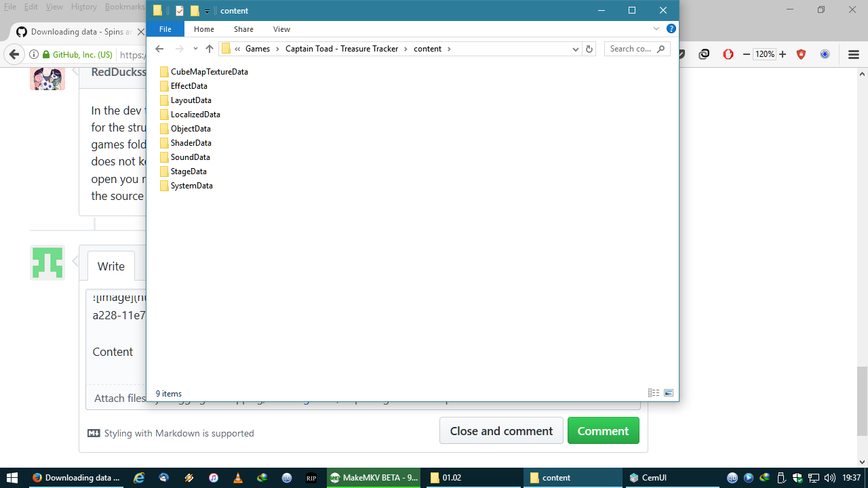Click Close and comment button
Image resolution: width=868 pixels, height=488 pixels.
(x=501, y=431)
